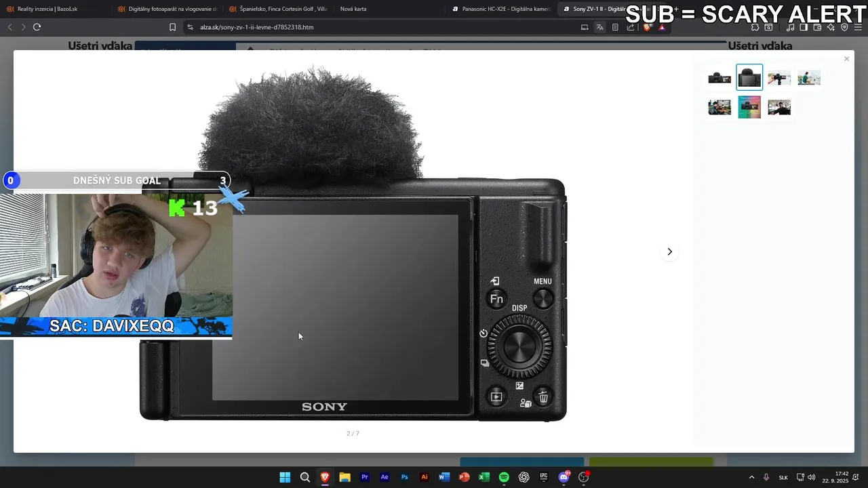Open Word from taskbar
Viewport: 868px width, 488px height.
pyautogui.click(x=444, y=477)
